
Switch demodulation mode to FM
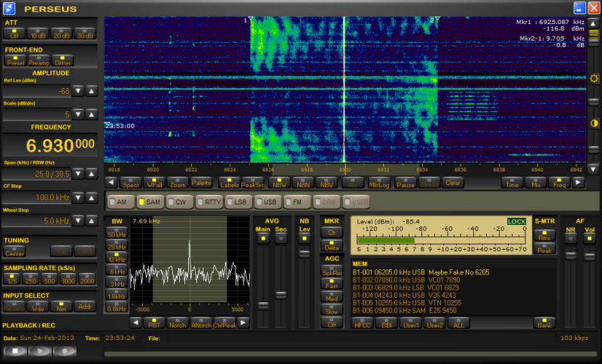click(x=296, y=202)
